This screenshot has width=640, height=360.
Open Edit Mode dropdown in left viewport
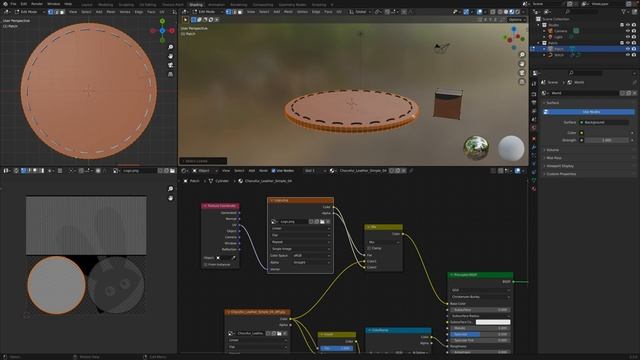click(30, 12)
